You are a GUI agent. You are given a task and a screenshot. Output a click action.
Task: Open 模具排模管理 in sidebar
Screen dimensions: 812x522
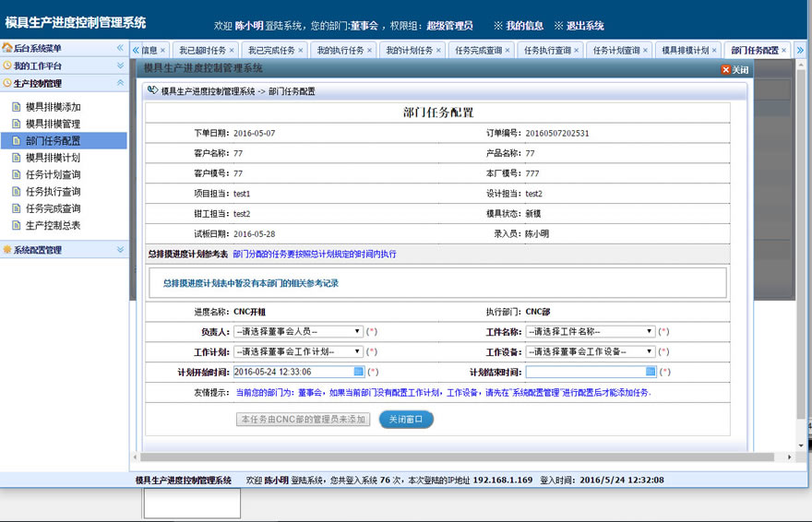pos(53,124)
